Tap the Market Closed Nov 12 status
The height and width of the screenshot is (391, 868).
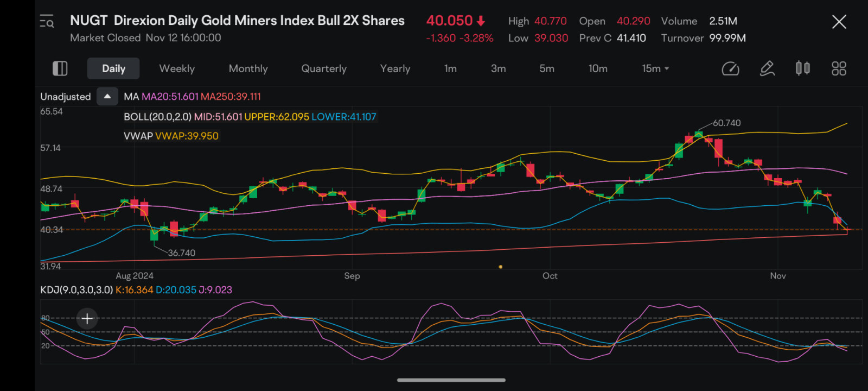[145, 38]
